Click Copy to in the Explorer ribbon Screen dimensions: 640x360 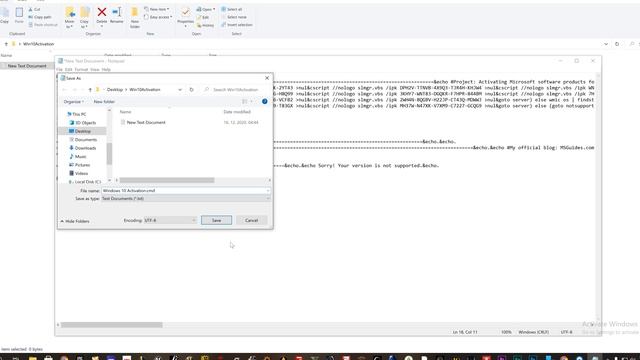84,18
